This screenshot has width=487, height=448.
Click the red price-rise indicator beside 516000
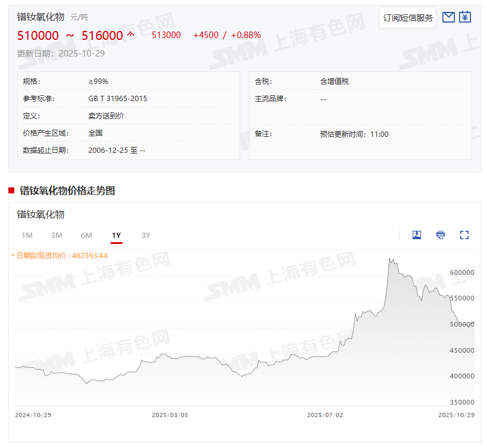(x=131, y=35)
